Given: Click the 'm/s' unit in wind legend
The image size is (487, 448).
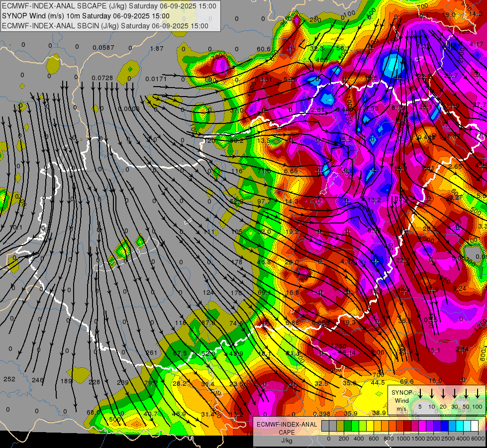Looking at the screenshot, I should click(x=401, y=409).
